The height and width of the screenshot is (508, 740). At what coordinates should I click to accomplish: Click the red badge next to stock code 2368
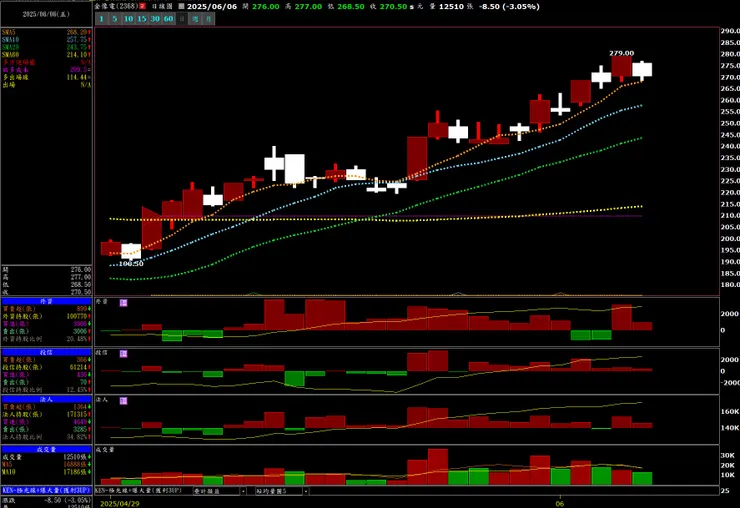click(x=142, y=7)
